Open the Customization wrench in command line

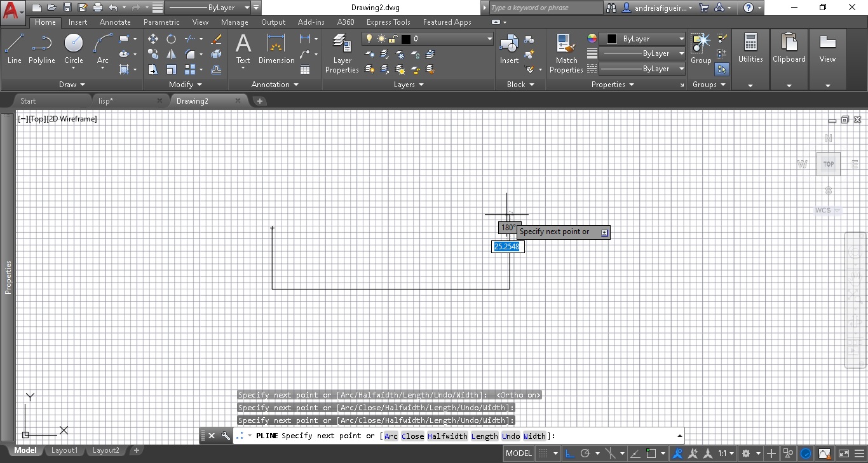226,436
